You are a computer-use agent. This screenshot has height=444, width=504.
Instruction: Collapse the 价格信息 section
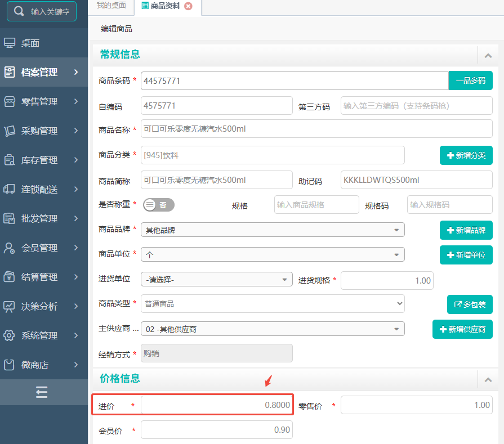click(488, 380)
